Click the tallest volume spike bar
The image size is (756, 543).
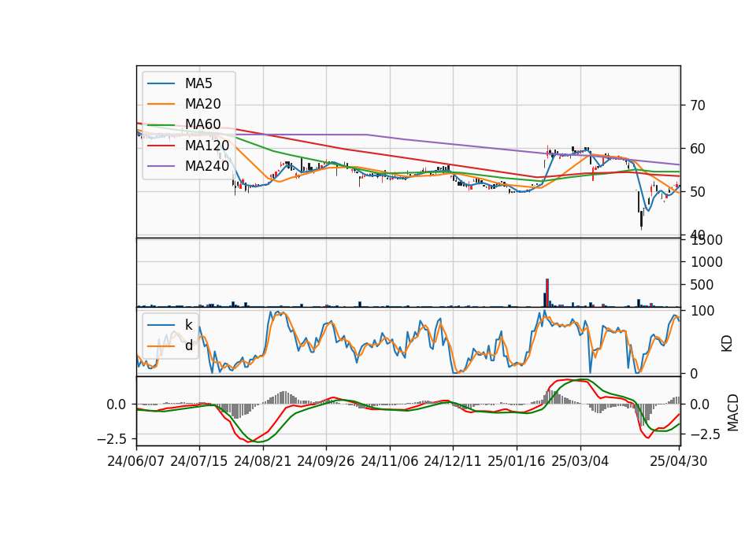point(547,293)
